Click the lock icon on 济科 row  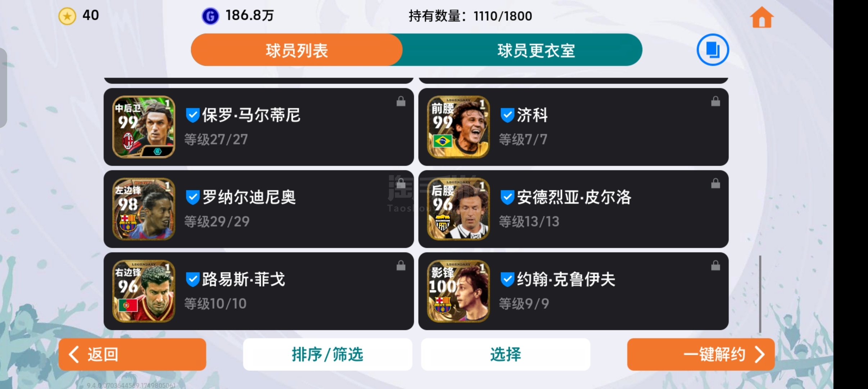click(x=715, y=102)
